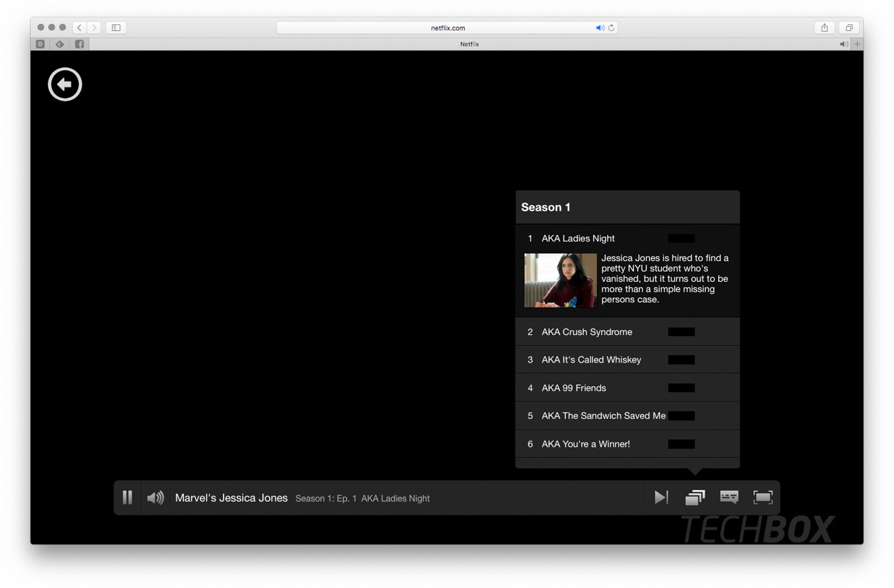Switch the player to fullscreen
The height and width of the screenshot is (588, 894).
(x=763, y=497)
